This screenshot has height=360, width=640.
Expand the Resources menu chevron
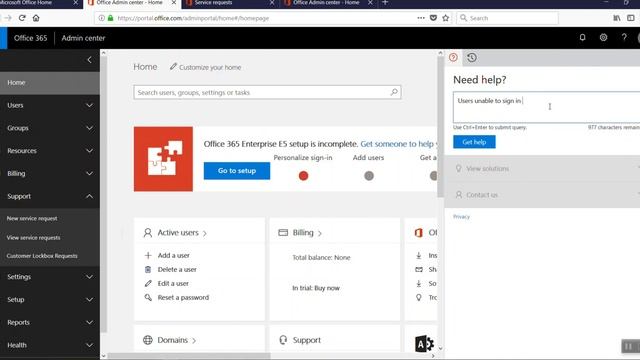(x=89, y=151)
